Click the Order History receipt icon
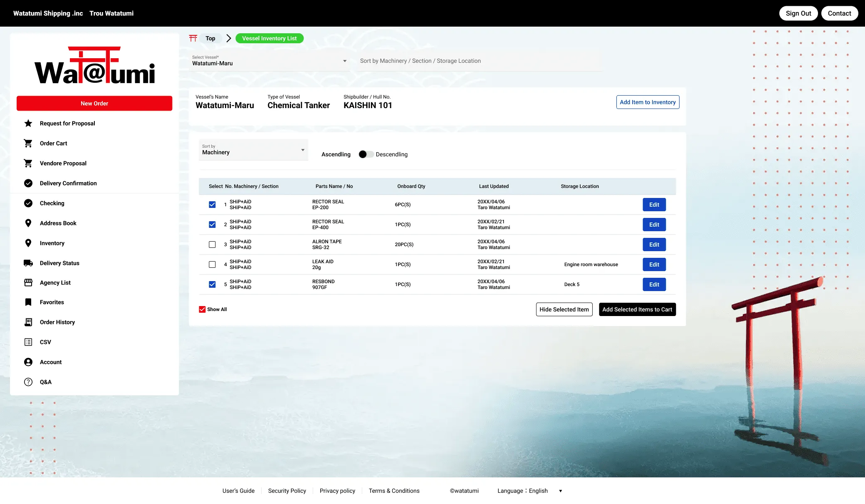 (x=28, y=322)
